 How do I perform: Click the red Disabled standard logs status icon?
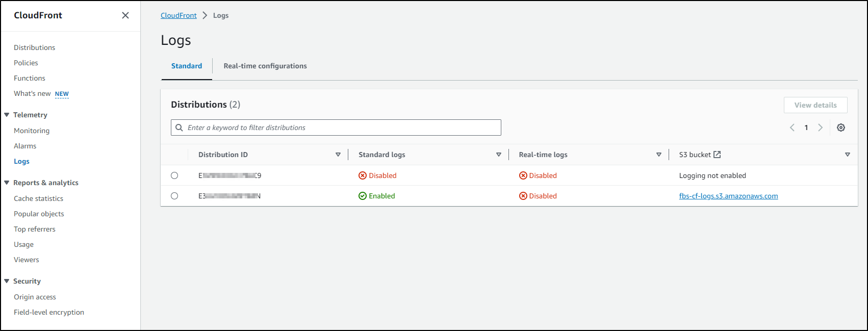[x=363, y=175]
